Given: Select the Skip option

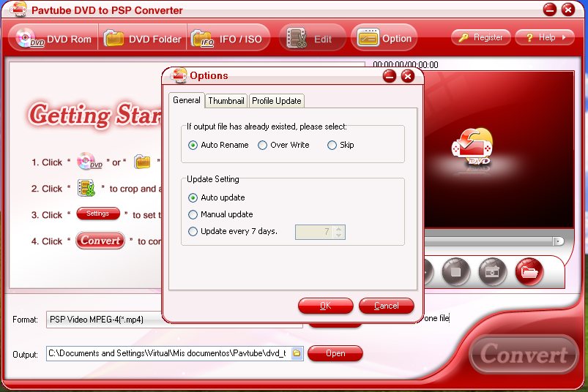Looking at the screenshot, I should (340, 145).
